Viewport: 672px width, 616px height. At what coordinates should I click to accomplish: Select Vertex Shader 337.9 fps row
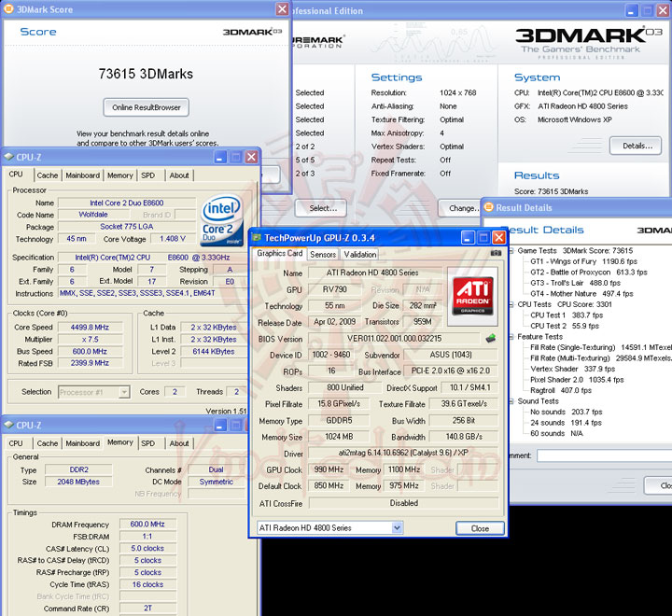[x=572, y=369]
